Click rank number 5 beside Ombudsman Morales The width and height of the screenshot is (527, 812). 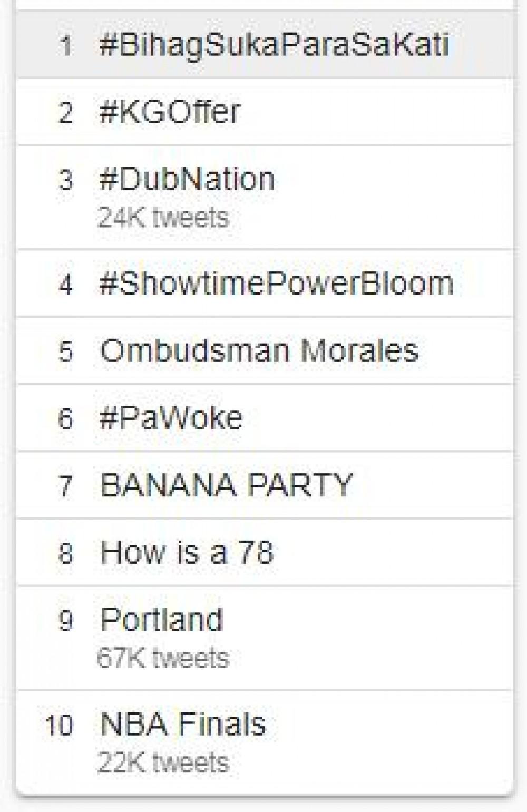click(66, 351)
